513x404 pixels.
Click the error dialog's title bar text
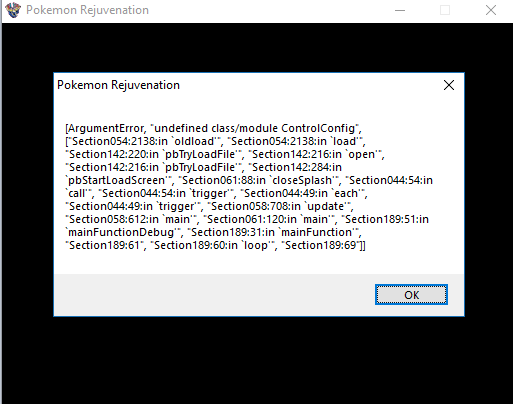pyautogui.click(x=118, y=85)
